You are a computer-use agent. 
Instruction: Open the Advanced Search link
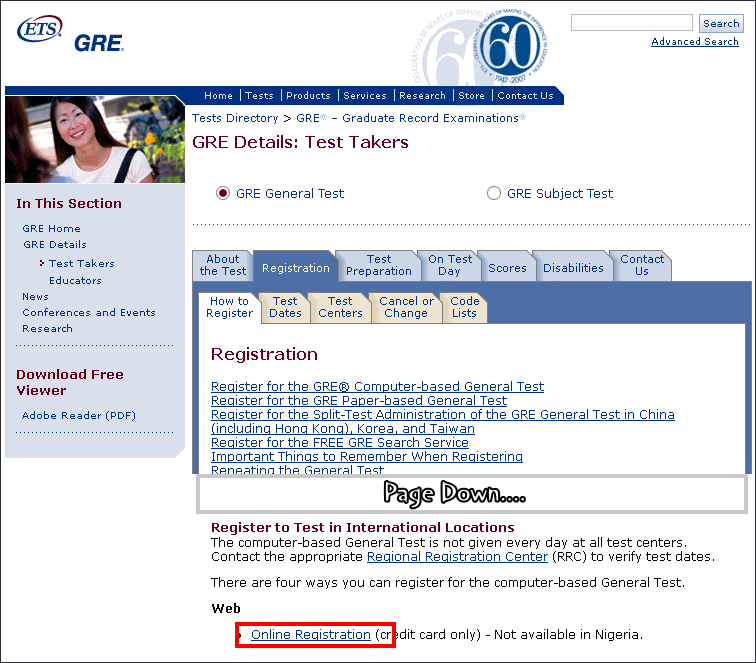pos(694,41)
